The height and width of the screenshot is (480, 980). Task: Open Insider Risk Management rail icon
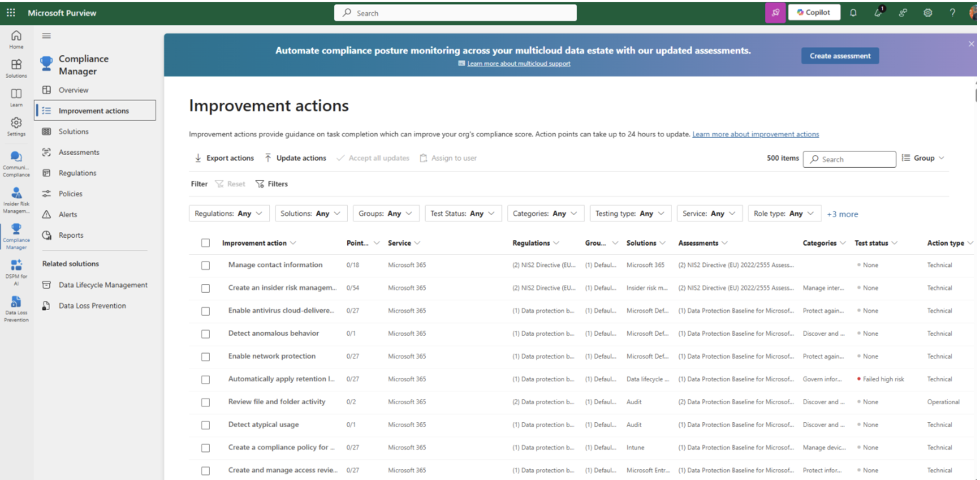click(16, 201)
